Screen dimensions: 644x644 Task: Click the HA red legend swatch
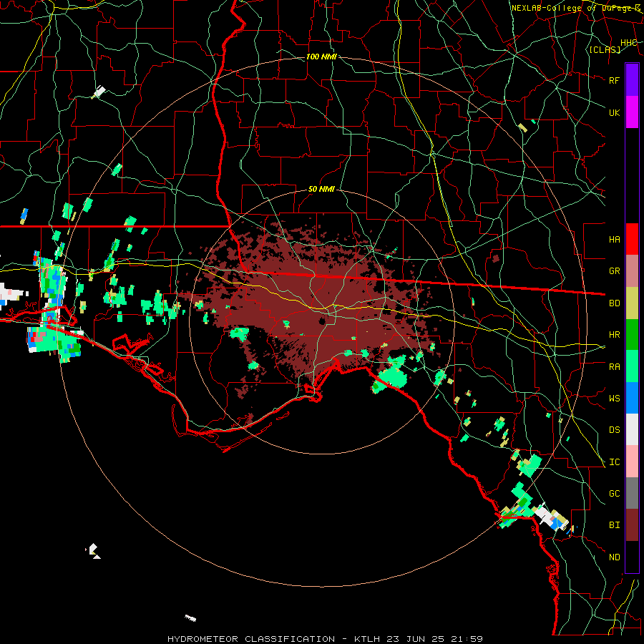pyautogui.click(x=632, y=239)
